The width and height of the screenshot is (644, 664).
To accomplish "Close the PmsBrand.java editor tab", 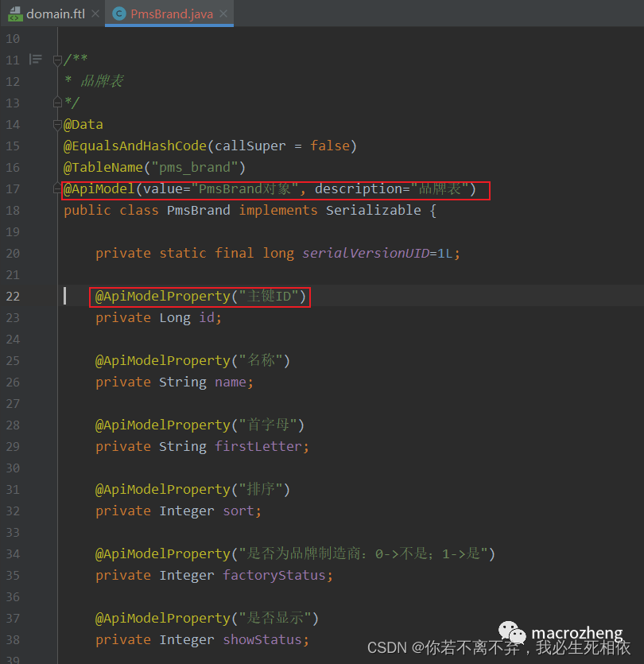I will (224, 14).
